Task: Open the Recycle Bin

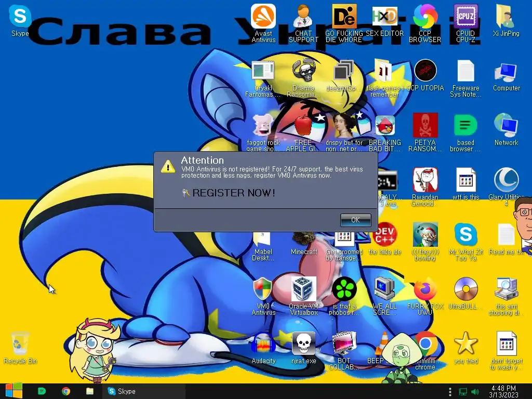Action: coord(20,348)
